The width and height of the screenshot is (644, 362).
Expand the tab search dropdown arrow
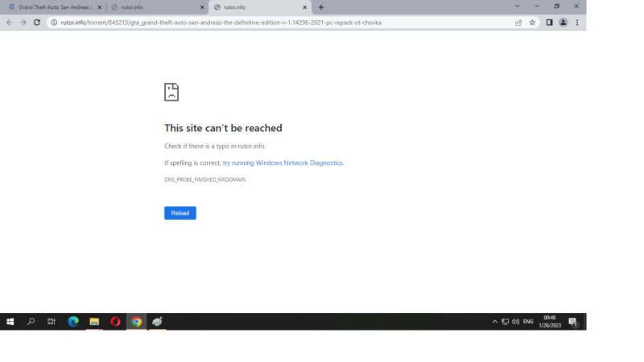tap(517, 6)
